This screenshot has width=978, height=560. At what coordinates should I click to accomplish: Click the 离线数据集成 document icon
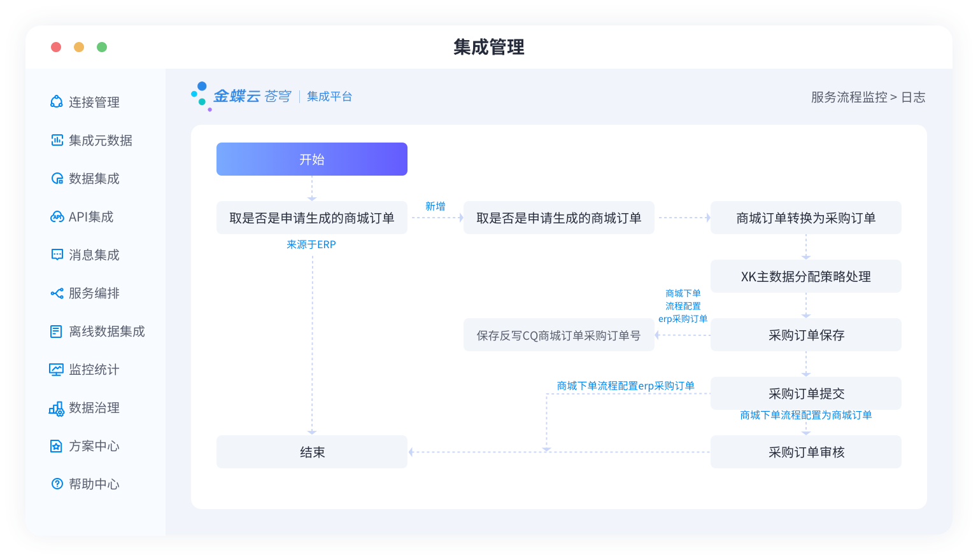(57, 331)
